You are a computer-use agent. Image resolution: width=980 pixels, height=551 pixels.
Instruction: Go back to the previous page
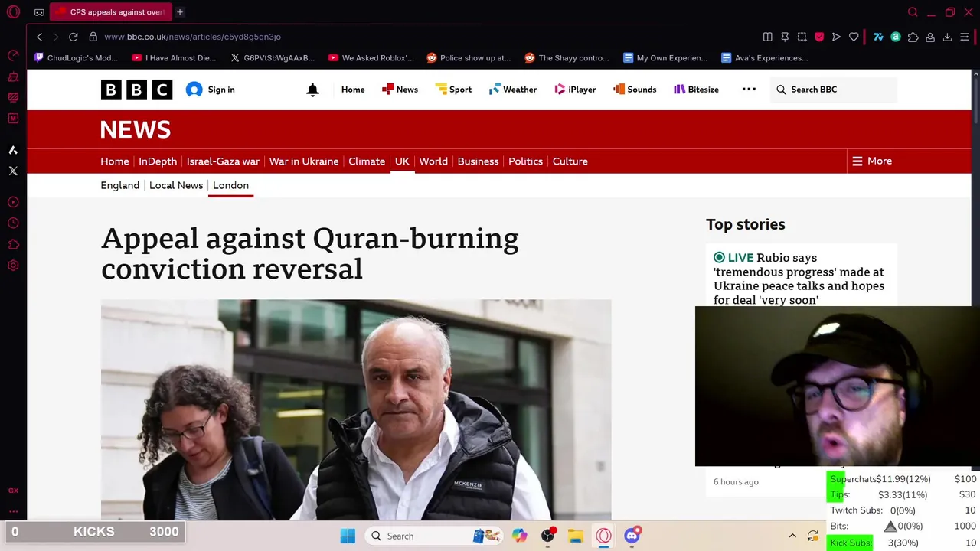click(40, 37)
